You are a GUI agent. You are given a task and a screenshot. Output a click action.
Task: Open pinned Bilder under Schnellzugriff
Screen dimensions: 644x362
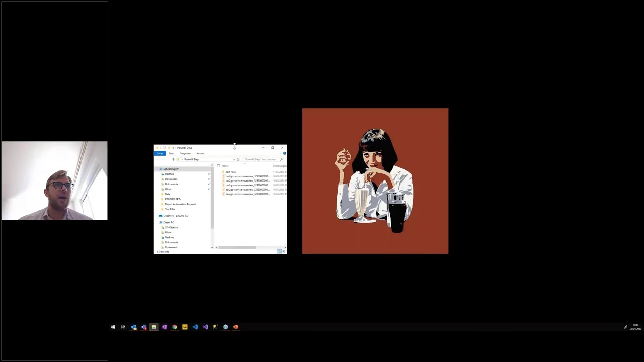coord(168,189)
